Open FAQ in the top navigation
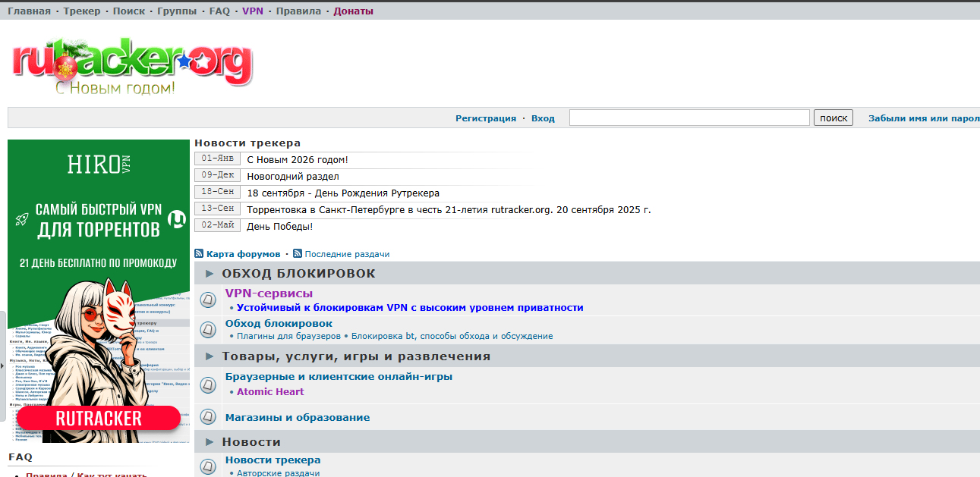Screen dimensions: 980x477 (x=219, y=11)
